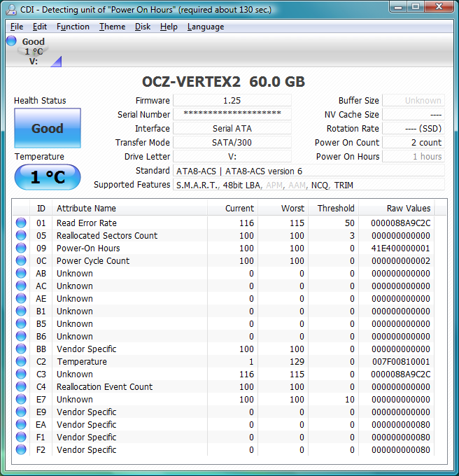The height and width of the screenshot is (476, 459).
Task: Click the Buffer Size field Unknown
Action: pos(414,101)
